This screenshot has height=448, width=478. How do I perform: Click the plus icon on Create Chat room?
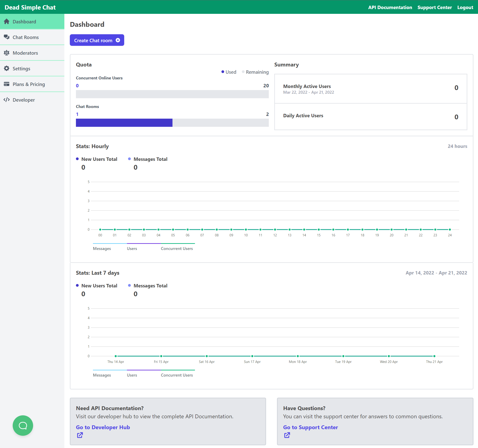(118, 40)
